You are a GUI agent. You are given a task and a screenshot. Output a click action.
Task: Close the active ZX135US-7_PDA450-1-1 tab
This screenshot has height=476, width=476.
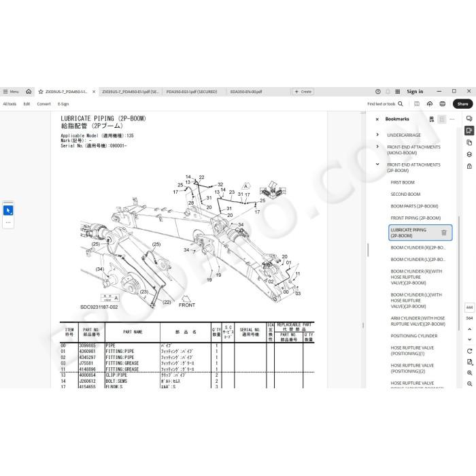[94, 91]
